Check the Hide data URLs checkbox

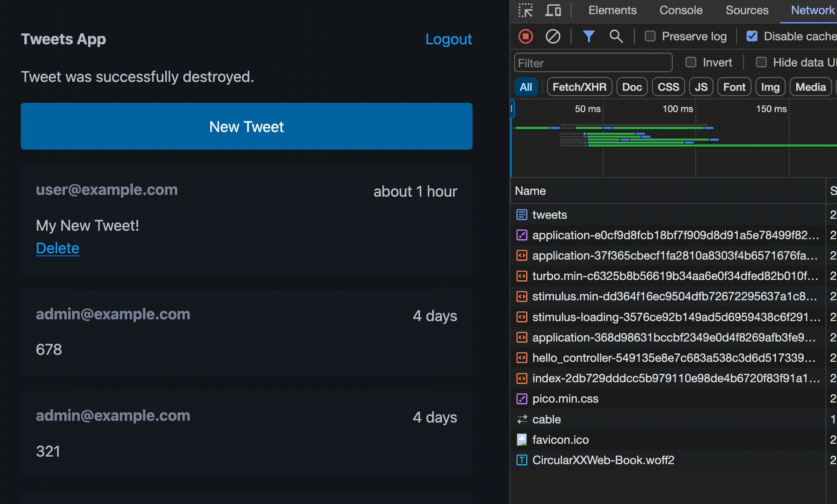tap(761, 62)
